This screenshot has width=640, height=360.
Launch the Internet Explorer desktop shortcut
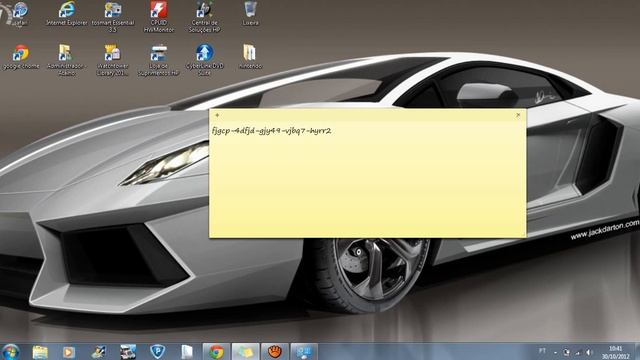(x=67, y=14)
